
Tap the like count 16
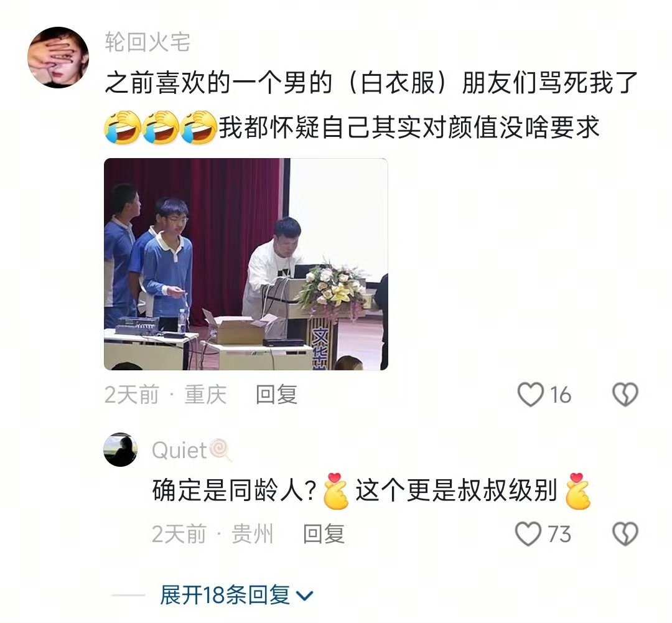560,395
